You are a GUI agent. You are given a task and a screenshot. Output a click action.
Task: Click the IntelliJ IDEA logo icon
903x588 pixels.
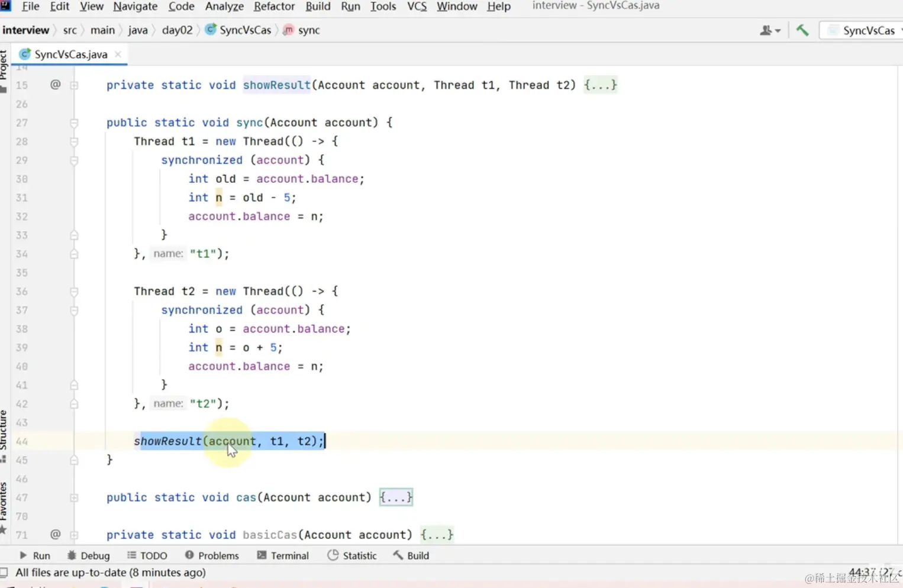[5, 6]
